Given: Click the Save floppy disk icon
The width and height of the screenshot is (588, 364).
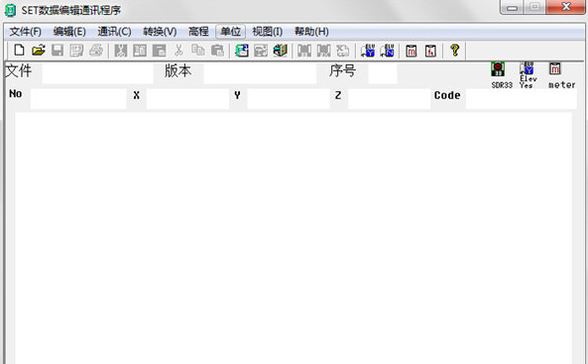Looking at the screenshot, I should point(58,51).
